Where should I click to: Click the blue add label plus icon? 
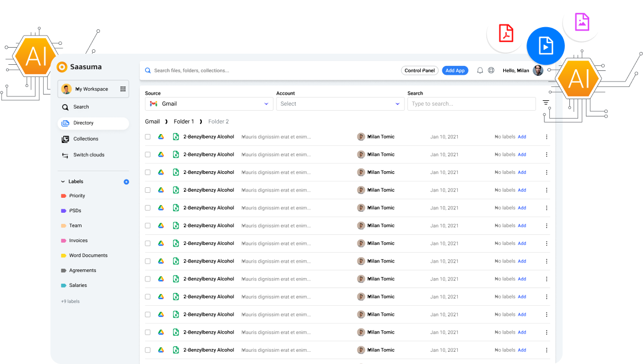tap(126, 182)
